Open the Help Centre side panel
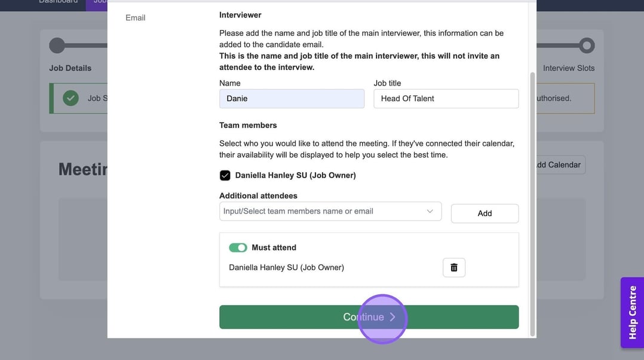This screenshot has width=644, height=360. pyautogui.click(x=632, y=312)
